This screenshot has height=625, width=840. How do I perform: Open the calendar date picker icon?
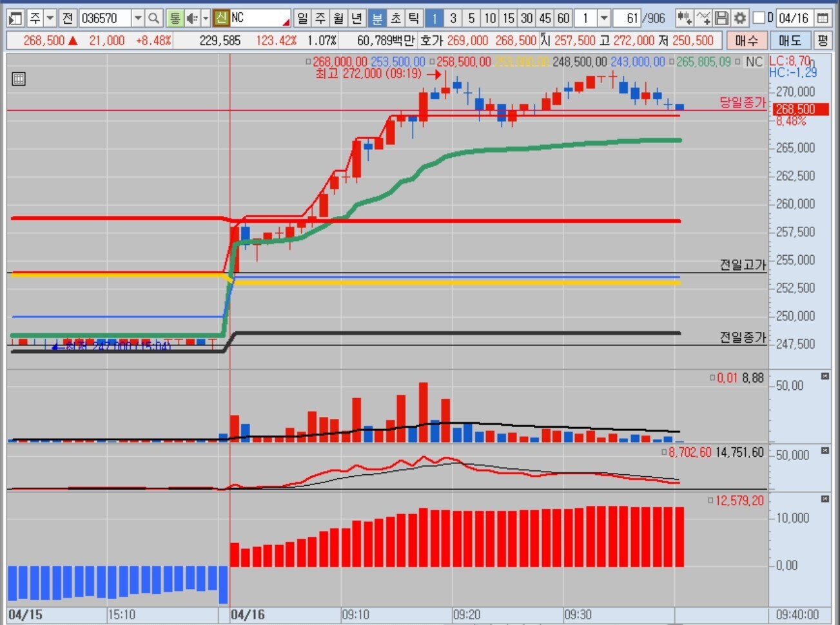823,18
